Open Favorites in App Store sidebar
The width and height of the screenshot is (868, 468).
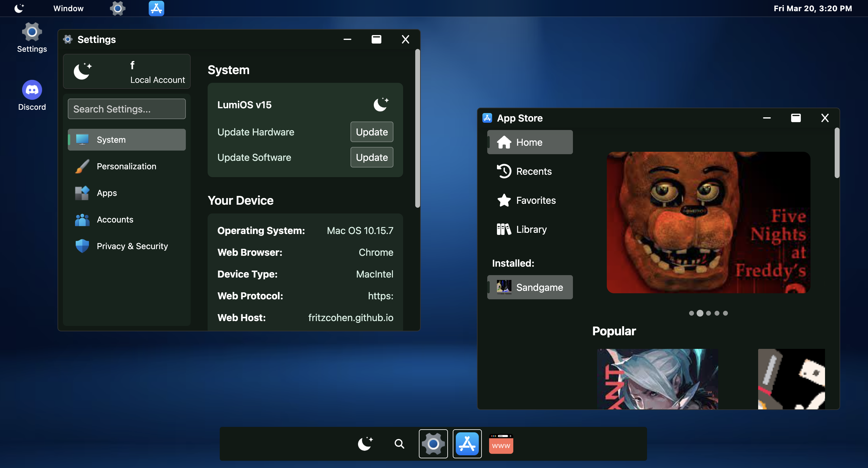pyautogui.click(x=530, y=200)
